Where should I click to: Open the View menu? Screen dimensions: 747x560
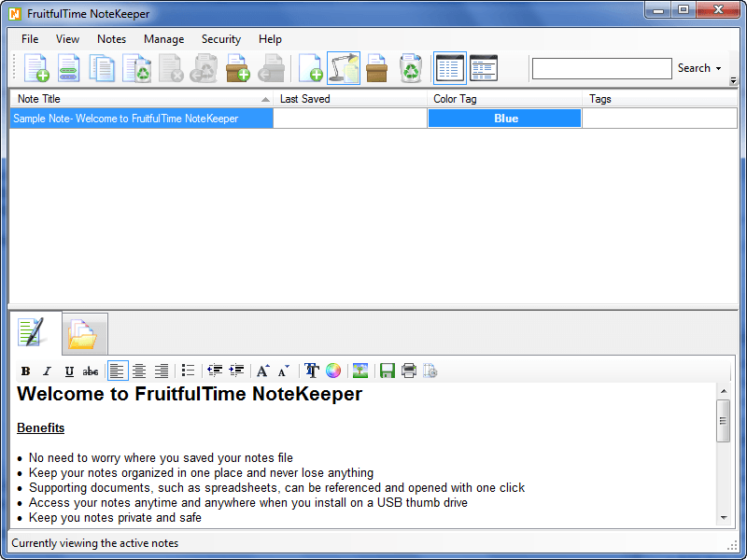pos(67,39)
